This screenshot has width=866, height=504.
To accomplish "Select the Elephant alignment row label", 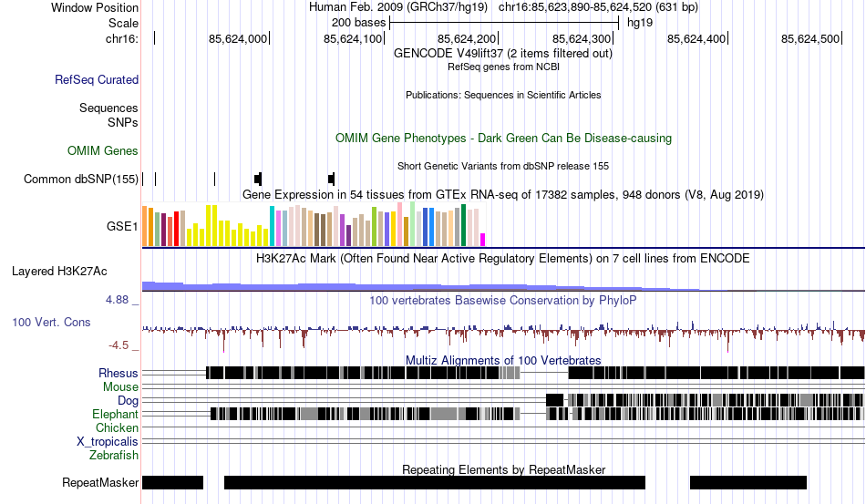I will click(115, 414).
